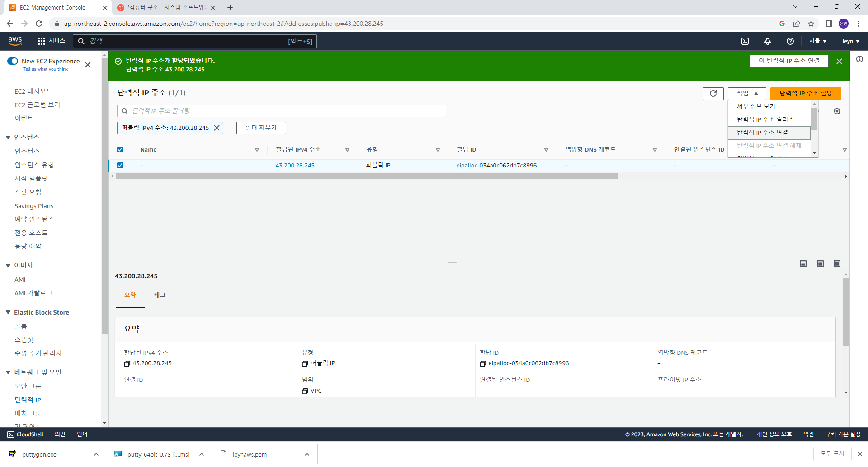
Task: Open 쿠키 기본 설정 footer link
Action: [x=843, y=434]
